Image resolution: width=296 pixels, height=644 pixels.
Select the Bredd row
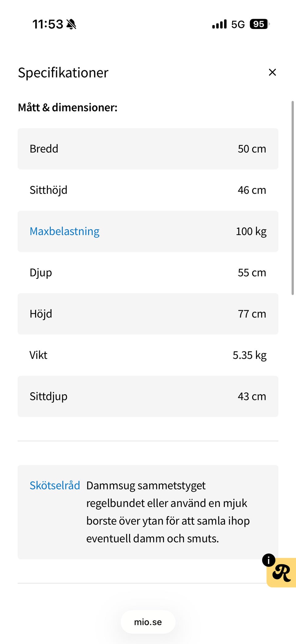(x=148, y=149)
